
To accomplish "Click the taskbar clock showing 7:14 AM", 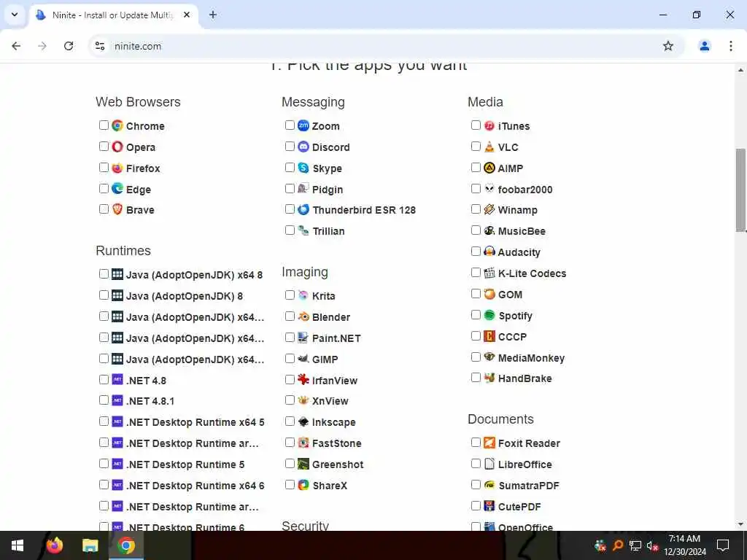I will coord(684,545).
